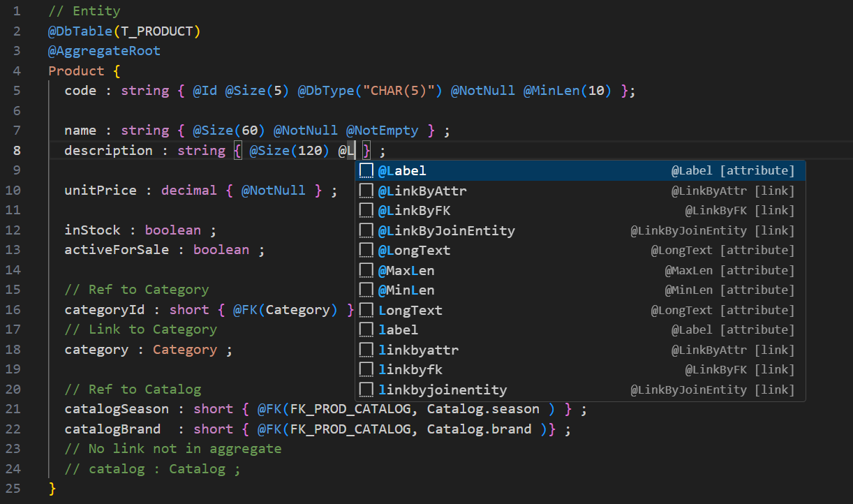Click the icon beside the lowercase linkbyfk suggestion
Viewport: 853px width, 504px height.
coord(366,370)
